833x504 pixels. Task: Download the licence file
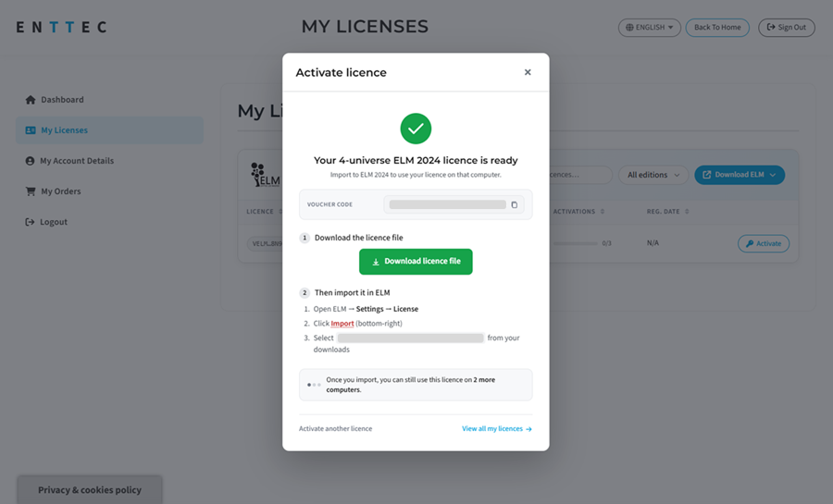pos(416,262)
